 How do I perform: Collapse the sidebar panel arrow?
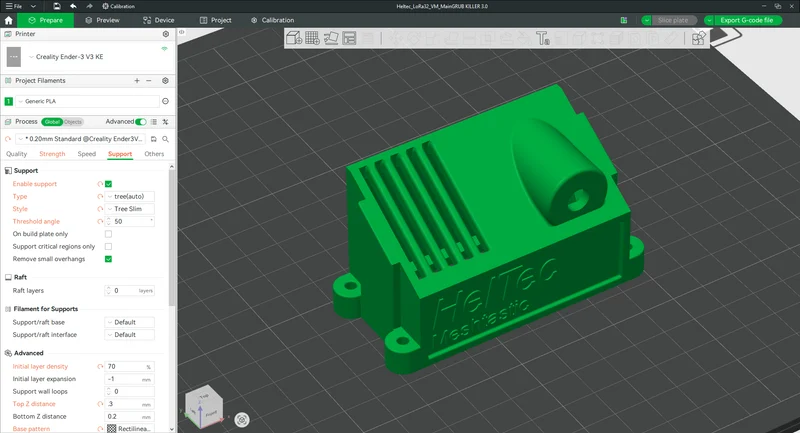pos(182,32)
